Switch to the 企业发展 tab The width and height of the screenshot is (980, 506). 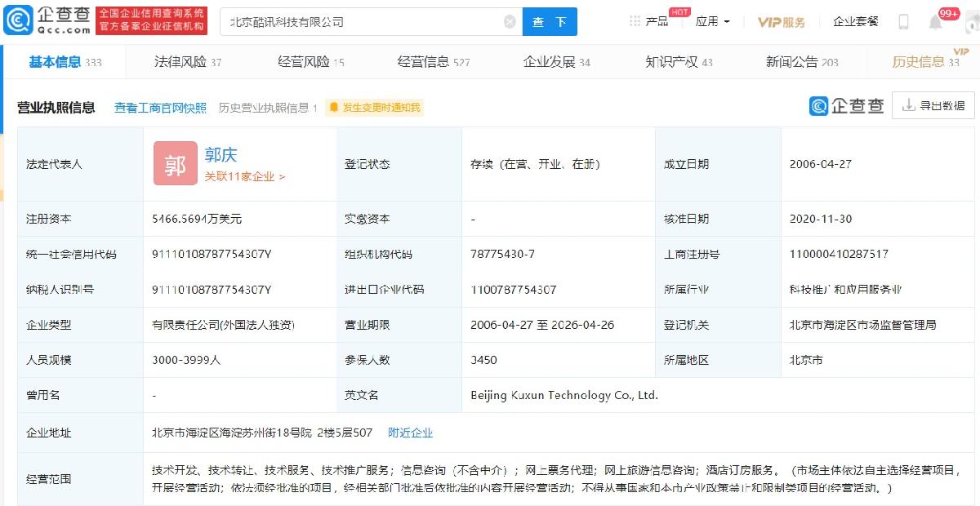point(557,62)
